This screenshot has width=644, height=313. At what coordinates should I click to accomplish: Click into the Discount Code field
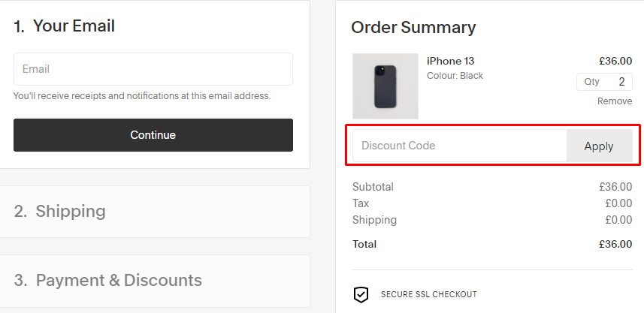pyautogui.click(x=459, y=146)
